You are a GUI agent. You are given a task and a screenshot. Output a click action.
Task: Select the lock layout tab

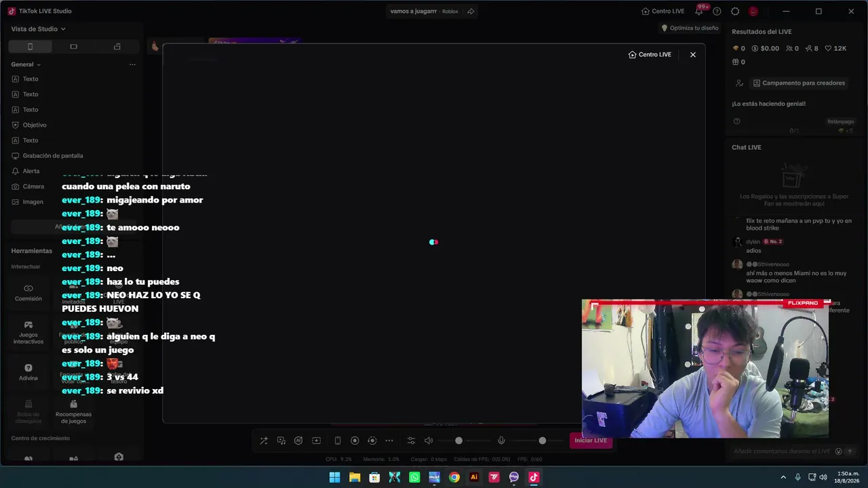click(117, 47)
